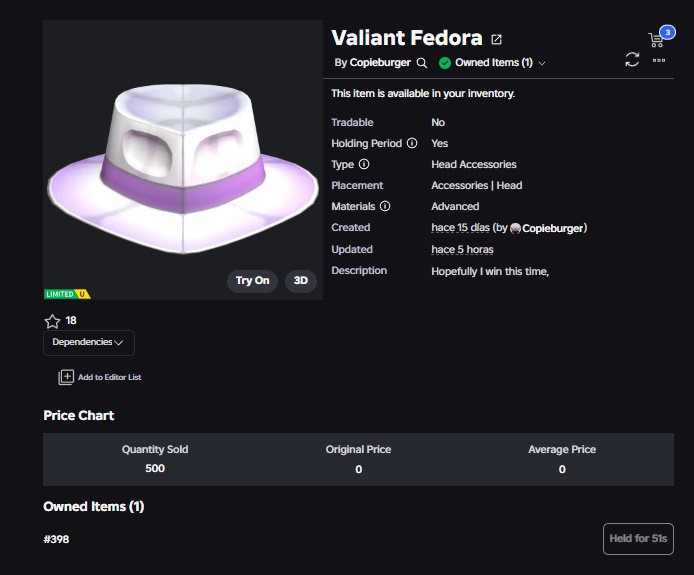Screen dimensions: 694x575
Task: Open the three-dots more options menu
Action: click(659, 60)
